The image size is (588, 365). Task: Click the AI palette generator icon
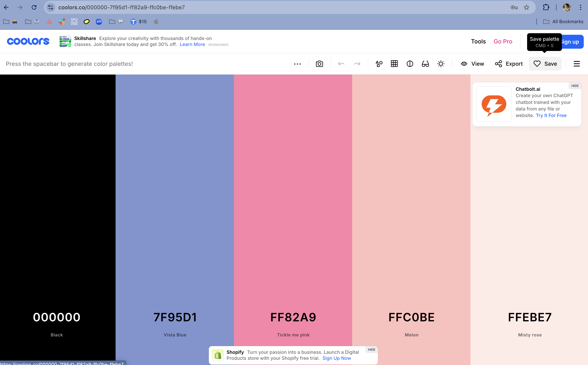tap(378, 64)
